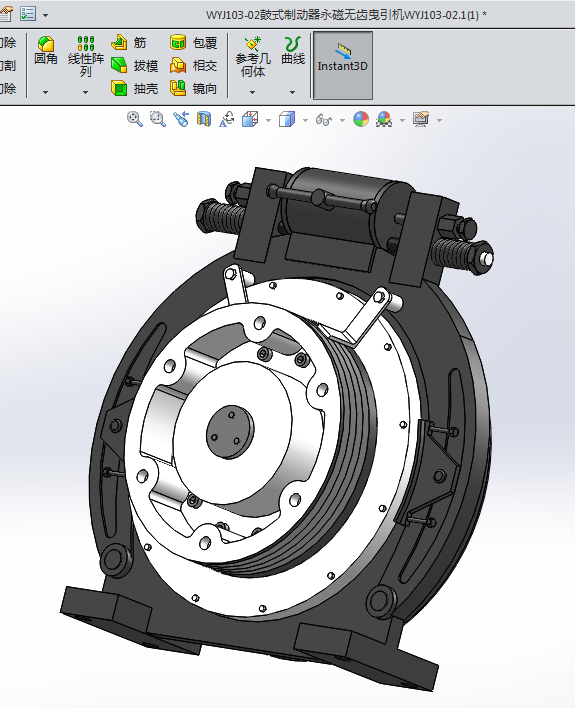Expand the View Orientation dropdown arrow
575x708 pixels.
pos(268,120)
